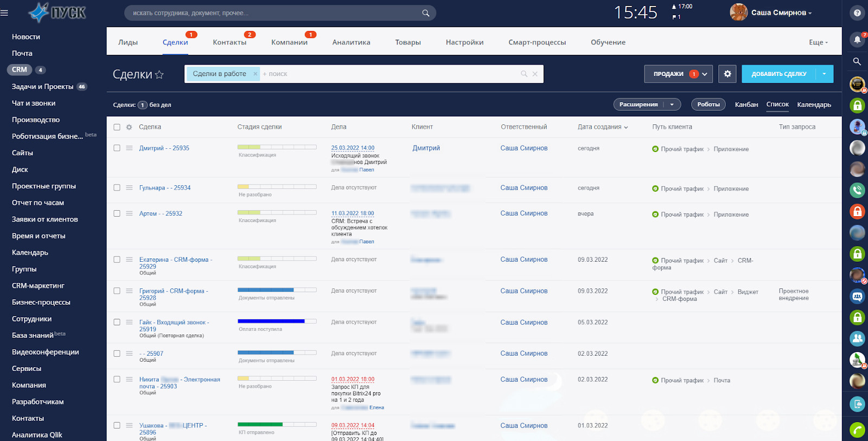Viewport: 868px width, 441px height.
Task: Open row actions menu for Артем 25932
Action: click(129, 213)
